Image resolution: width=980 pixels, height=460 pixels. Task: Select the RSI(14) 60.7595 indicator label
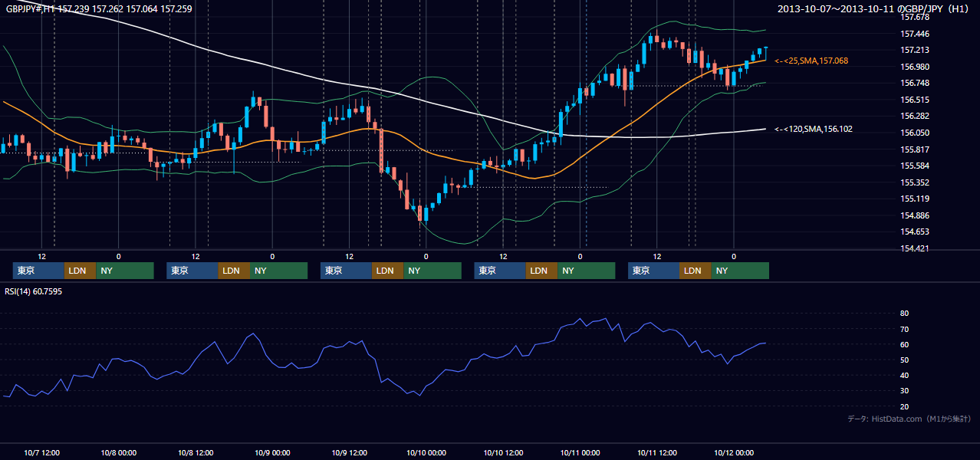tap(33, 291)
